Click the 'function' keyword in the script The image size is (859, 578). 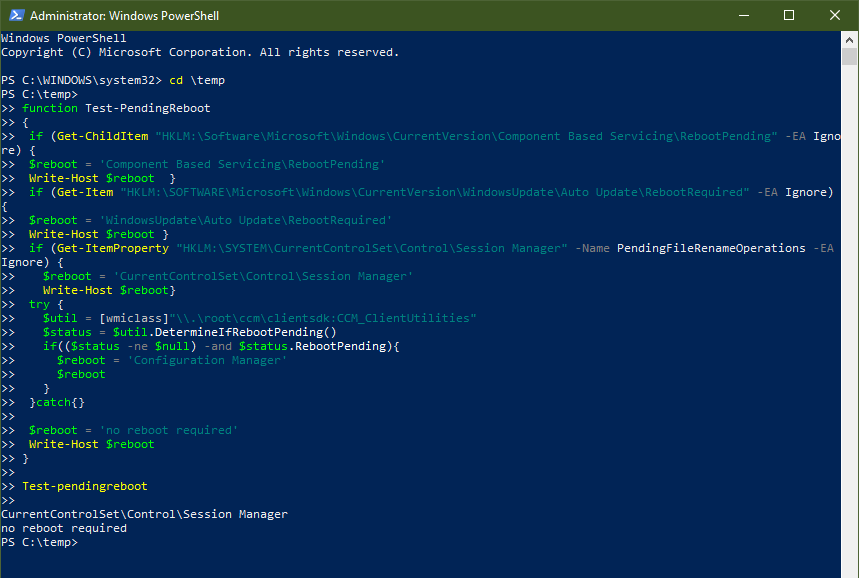pos(50,108)
